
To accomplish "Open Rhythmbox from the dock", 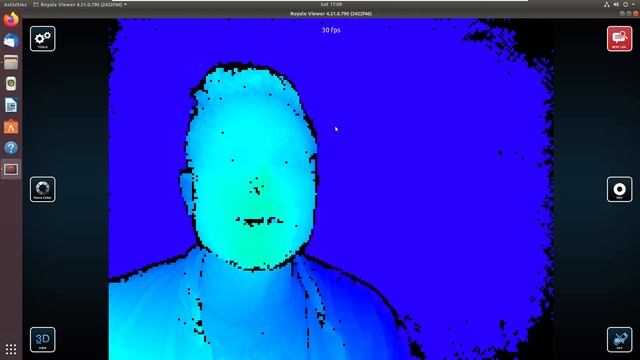I will pos(11,84).
